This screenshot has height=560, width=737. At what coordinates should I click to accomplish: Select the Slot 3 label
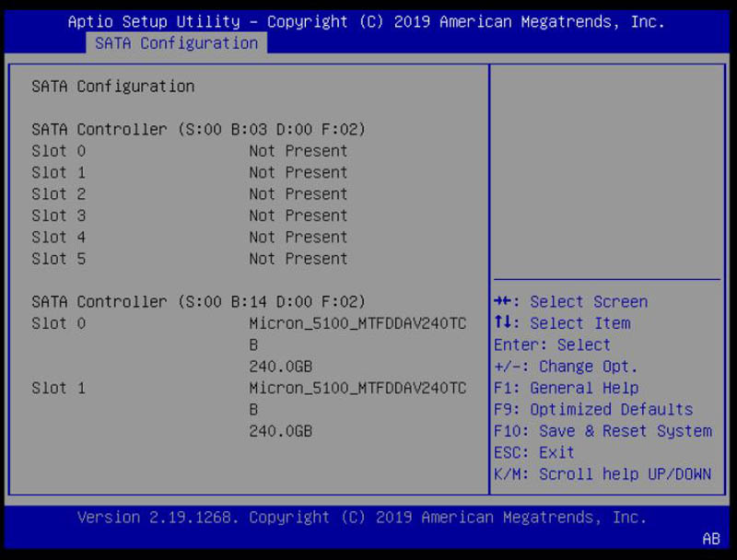point(59,216)
